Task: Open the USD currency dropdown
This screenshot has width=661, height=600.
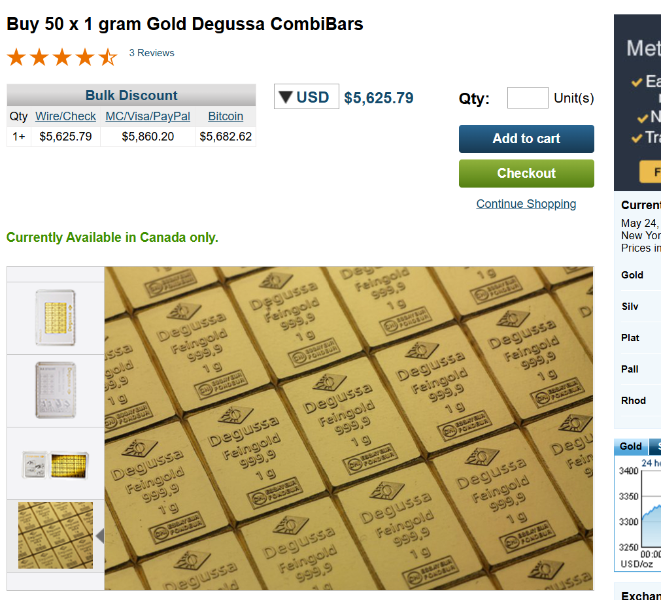Action: pos(306,97)
